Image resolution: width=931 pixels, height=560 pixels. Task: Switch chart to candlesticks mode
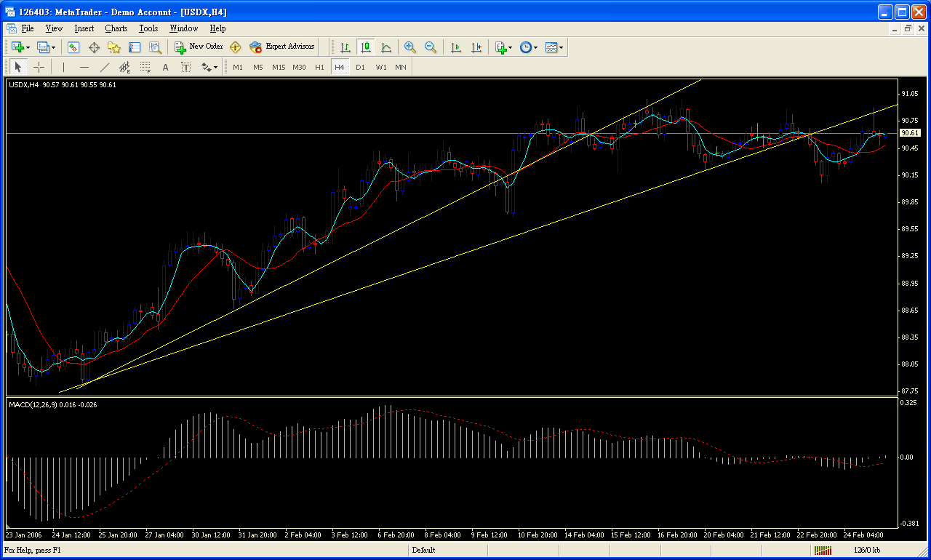(x=366, y=47)
